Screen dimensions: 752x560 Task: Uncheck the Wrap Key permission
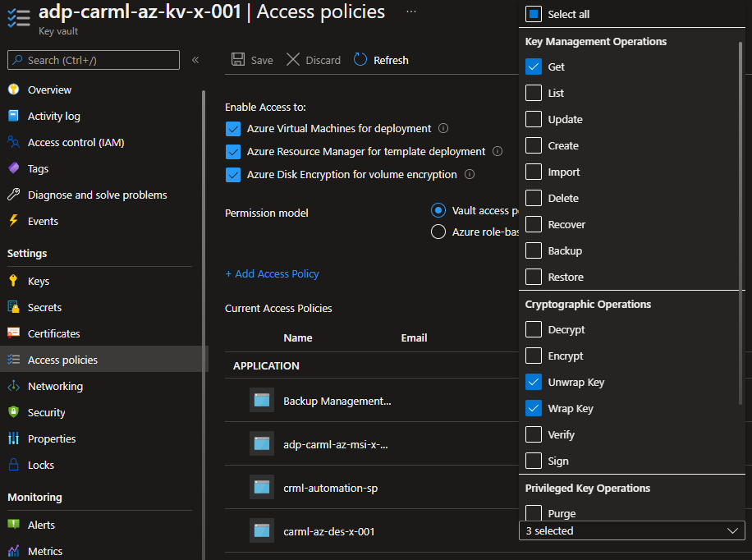(x=534, y=409)
